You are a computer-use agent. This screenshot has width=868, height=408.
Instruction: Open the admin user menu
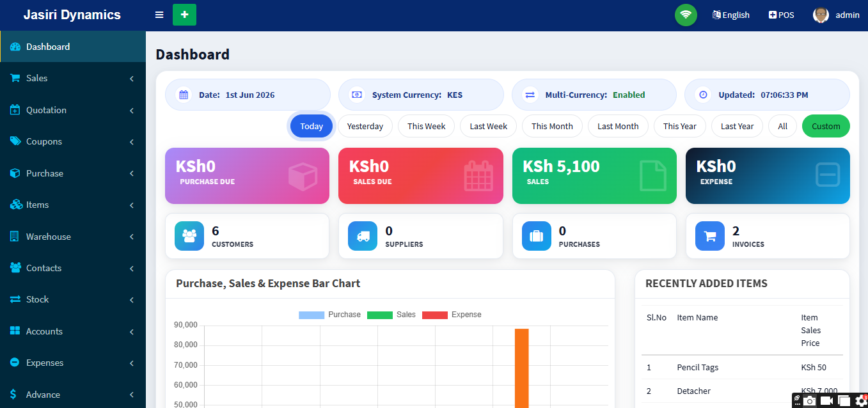coord(836,15)
